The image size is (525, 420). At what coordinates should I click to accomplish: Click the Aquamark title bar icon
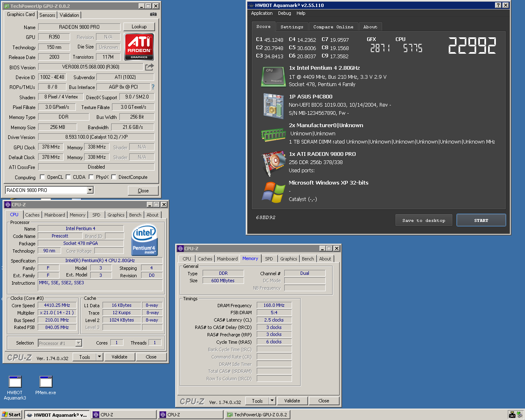click(x=251, y=5)
